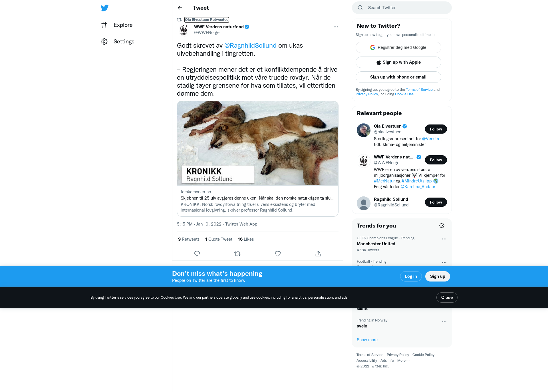The image size is (548, 392).
Task: Expand More footer links menu
Action: click(403, 361)
